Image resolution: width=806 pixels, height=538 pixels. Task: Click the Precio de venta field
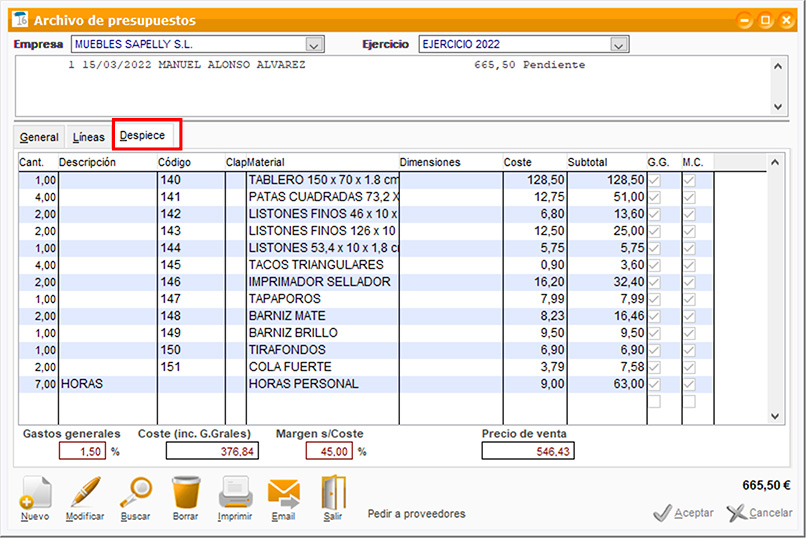pos(528,451)
